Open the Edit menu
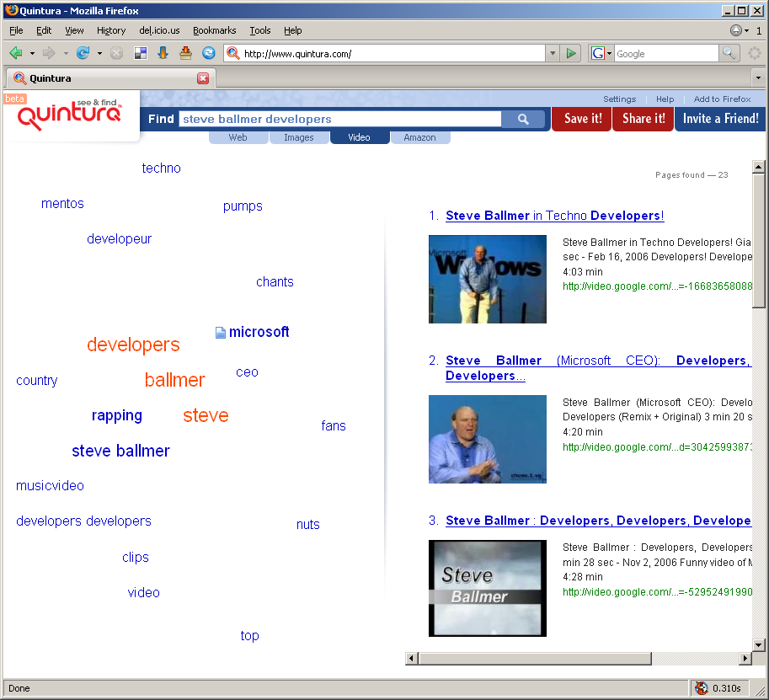This screenshot has height=700, width=769. tap(44, 30)
